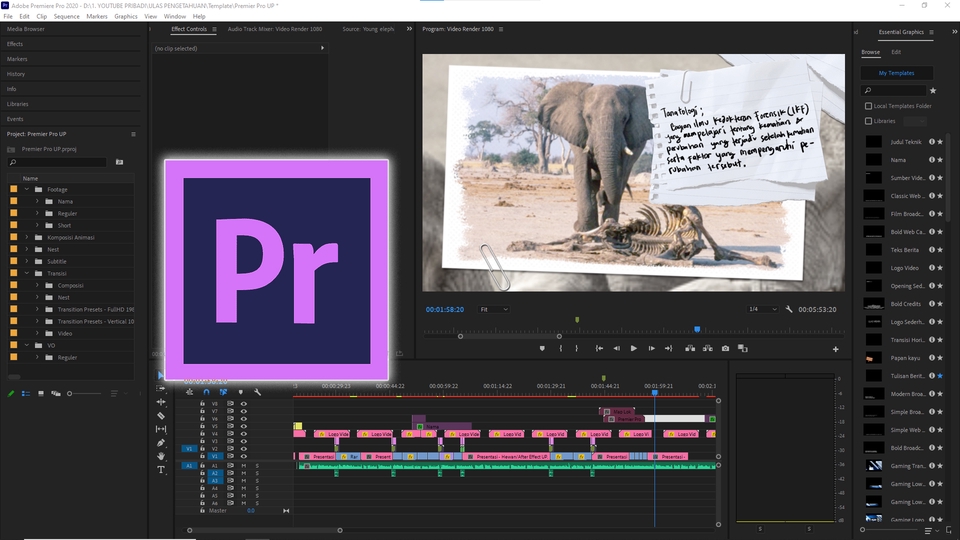Open the Graphics menu
Image resolution: width=960 pixels, height=540 pixels.
tap(126, 17)
